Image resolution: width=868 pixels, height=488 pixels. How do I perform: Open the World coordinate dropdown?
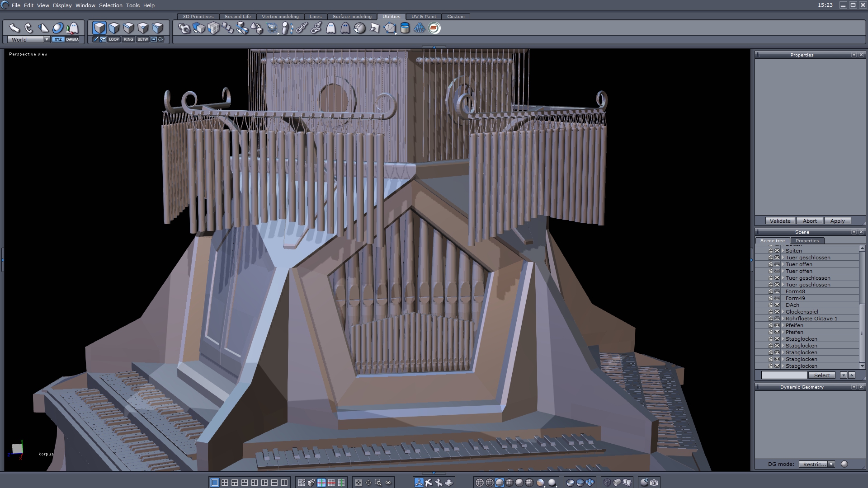tap(47, 39)
